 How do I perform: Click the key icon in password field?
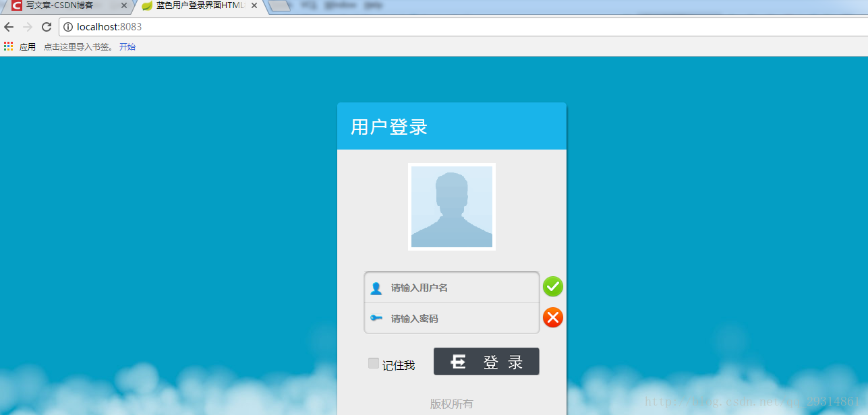coord(376,318)
